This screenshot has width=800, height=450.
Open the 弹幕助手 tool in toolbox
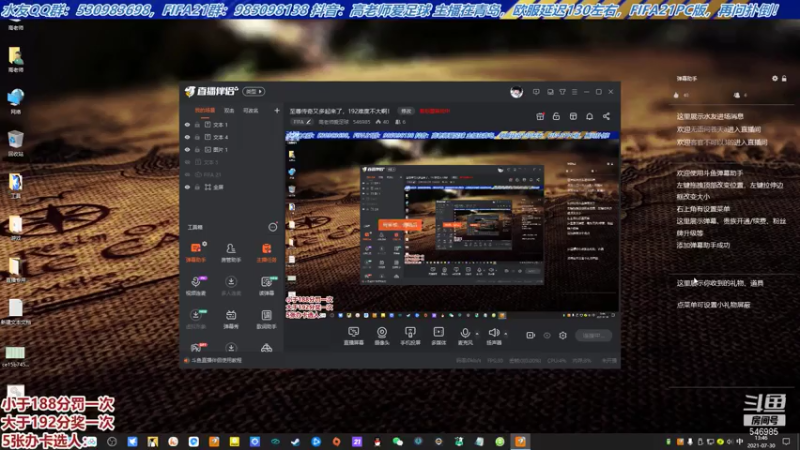pyautogui.click(x=196, y=253)
